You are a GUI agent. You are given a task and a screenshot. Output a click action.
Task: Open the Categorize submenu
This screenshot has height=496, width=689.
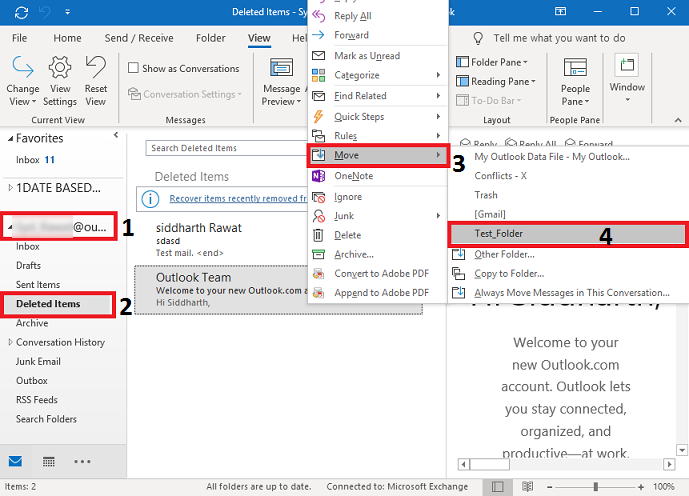pyautogui.click(x=377, y=75)
